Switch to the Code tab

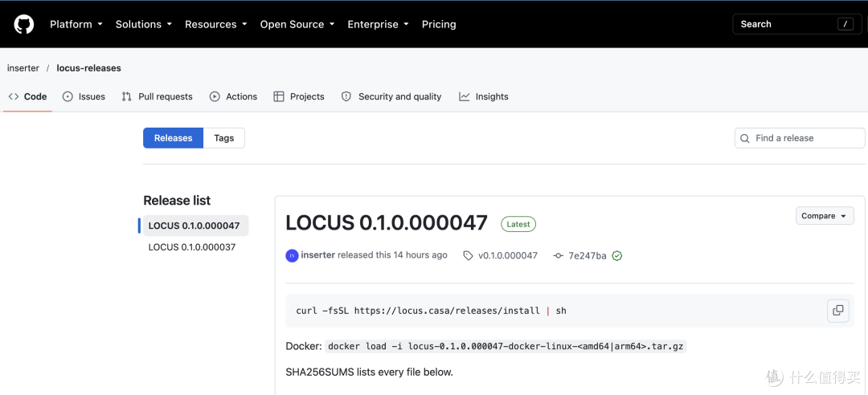point(27,96)
